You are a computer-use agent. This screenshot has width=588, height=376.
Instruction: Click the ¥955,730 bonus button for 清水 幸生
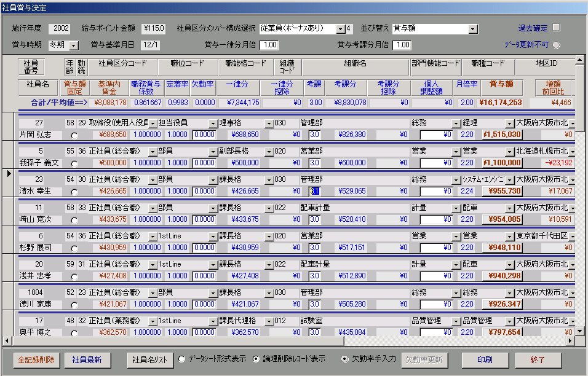[502, 191]
